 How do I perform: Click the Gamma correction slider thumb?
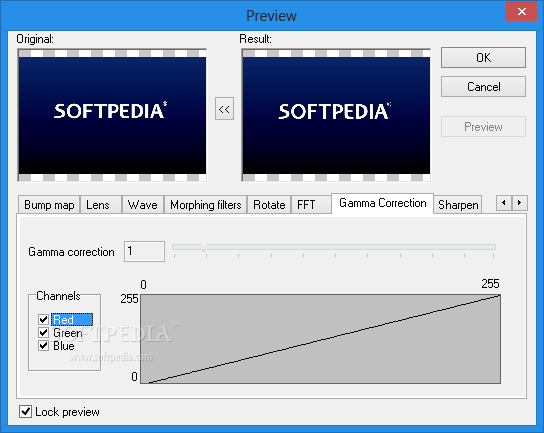pyautogui.click(x=204, y=247)
